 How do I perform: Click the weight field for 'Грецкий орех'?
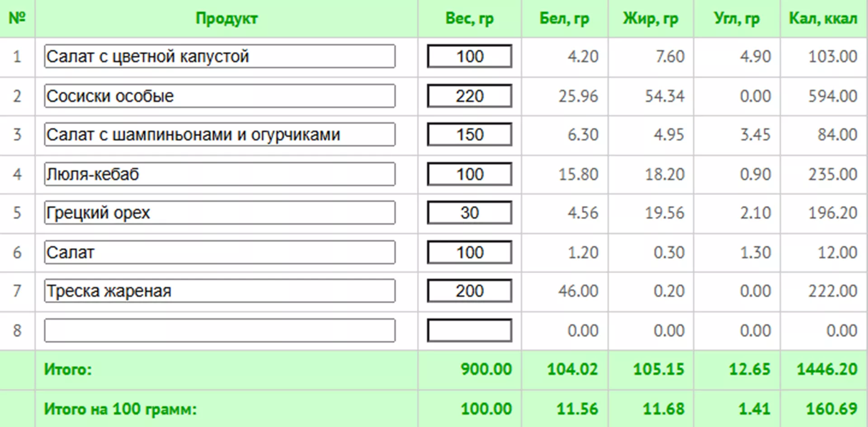469,213
